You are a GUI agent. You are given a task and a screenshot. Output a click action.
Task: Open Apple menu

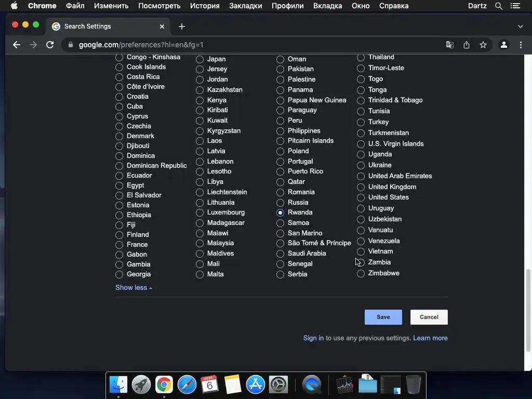pyautogui.click(x=14, y=6)
